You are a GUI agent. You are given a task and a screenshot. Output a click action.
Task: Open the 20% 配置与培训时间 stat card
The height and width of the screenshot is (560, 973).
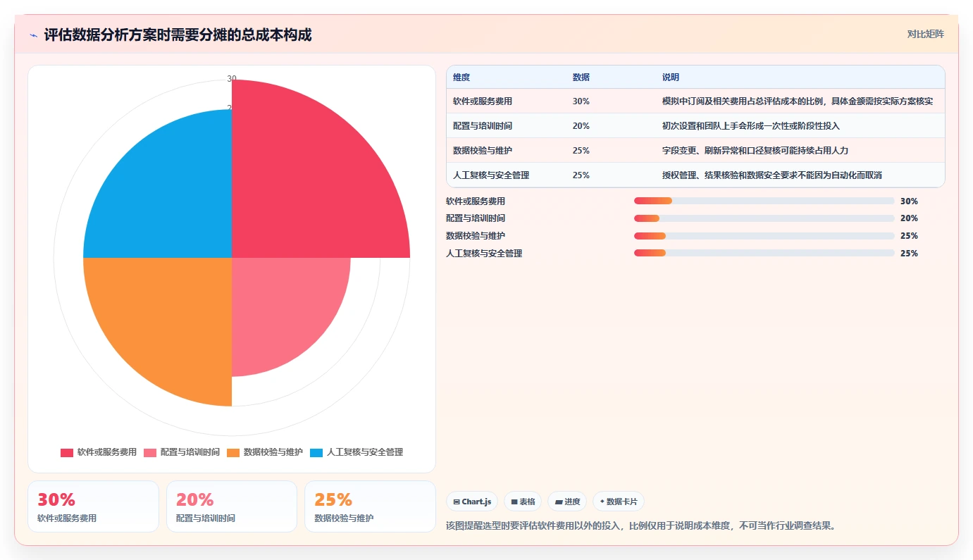coord(232,506)
